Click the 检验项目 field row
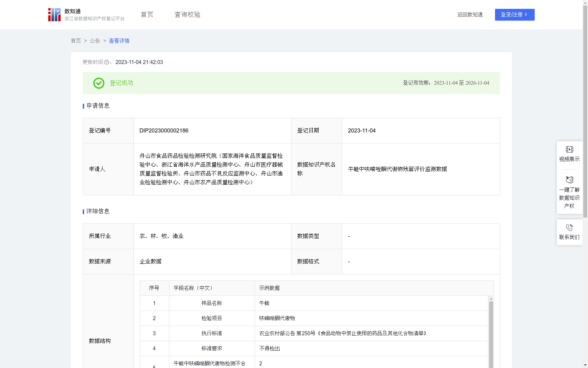The image size is (588, 368). point(314,318)
